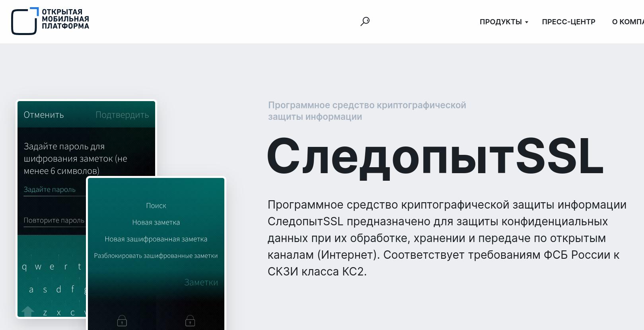Screen dimensions: 644x330
Task: Click the search magnifier icon in header
Action: pyautogui.click(x=365, y=21)
